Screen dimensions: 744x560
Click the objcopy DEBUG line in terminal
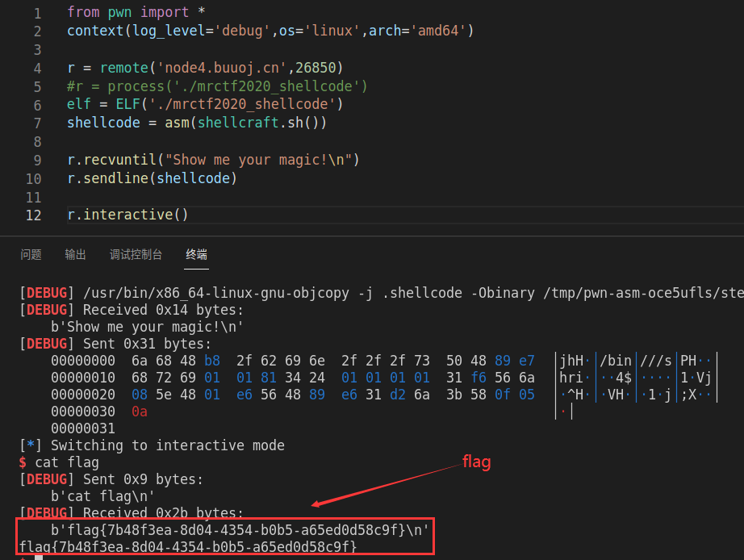[x=382, y=293]
